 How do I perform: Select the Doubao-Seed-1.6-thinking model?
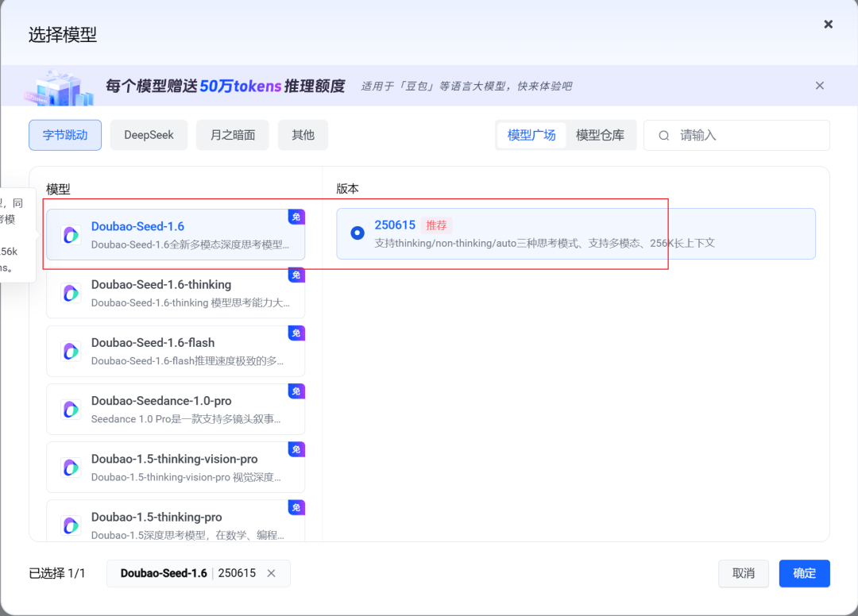click(x=176, y=293)
